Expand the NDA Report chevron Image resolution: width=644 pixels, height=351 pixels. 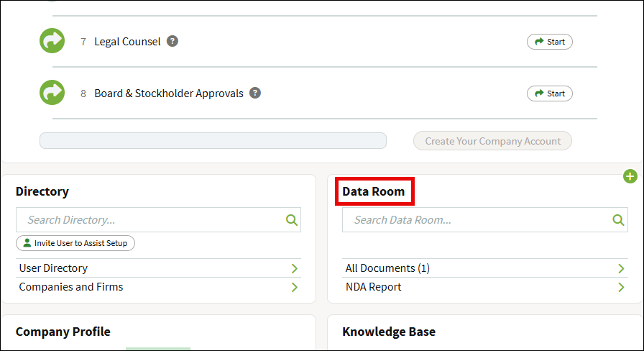tap(621, 287)
